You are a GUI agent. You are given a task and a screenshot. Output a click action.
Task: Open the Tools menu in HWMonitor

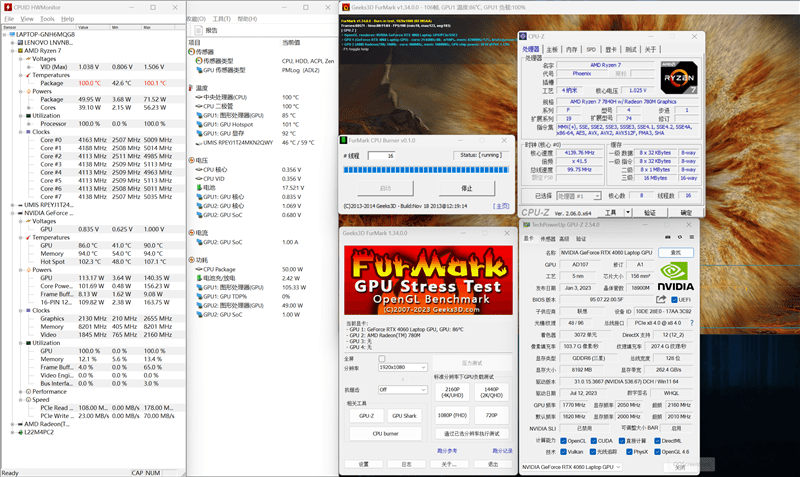pos(46,18)
